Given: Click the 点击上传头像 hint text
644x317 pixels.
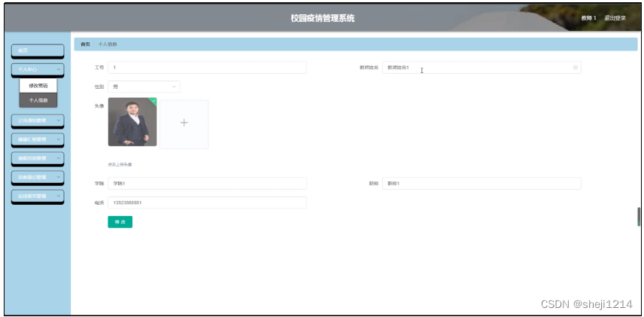Looking at the screenshot, I should coord(120,164).
